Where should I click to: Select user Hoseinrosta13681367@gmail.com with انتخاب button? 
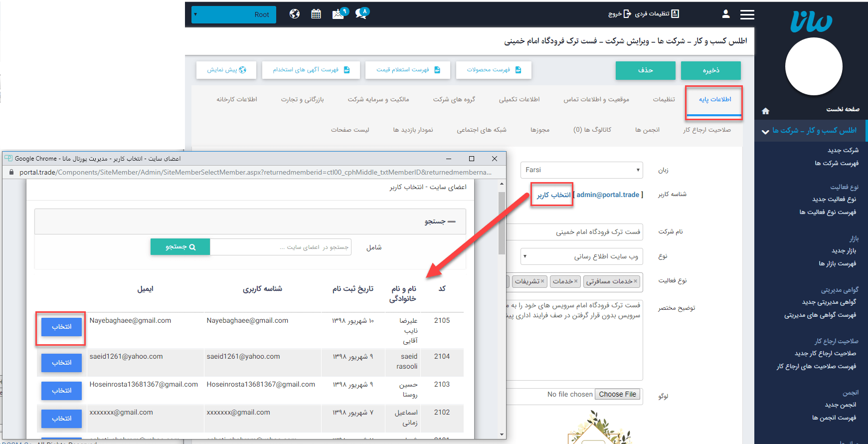[x=61, y=391]
